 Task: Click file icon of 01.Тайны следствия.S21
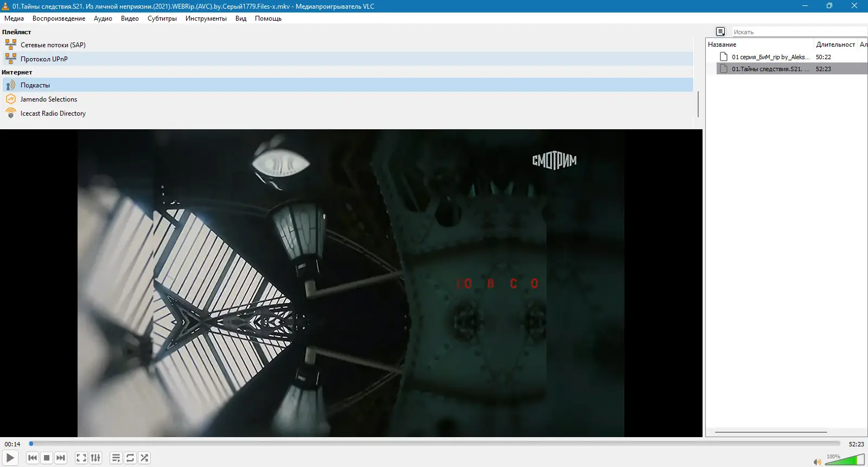click(724, 68)
